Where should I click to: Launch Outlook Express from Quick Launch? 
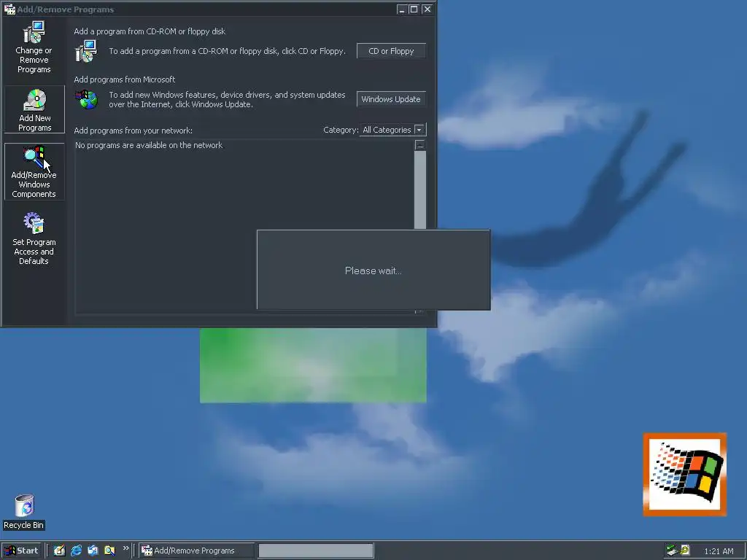click(x=93, y=551)
